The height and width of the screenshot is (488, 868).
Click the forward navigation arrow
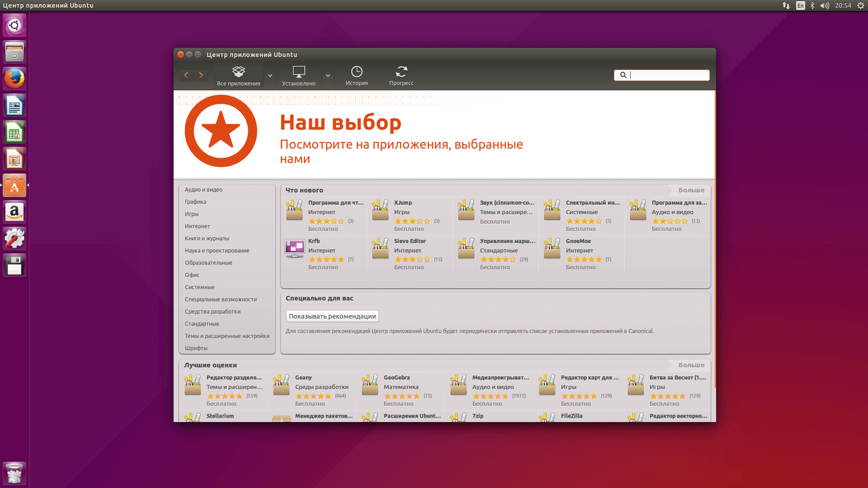click(201, 75)
